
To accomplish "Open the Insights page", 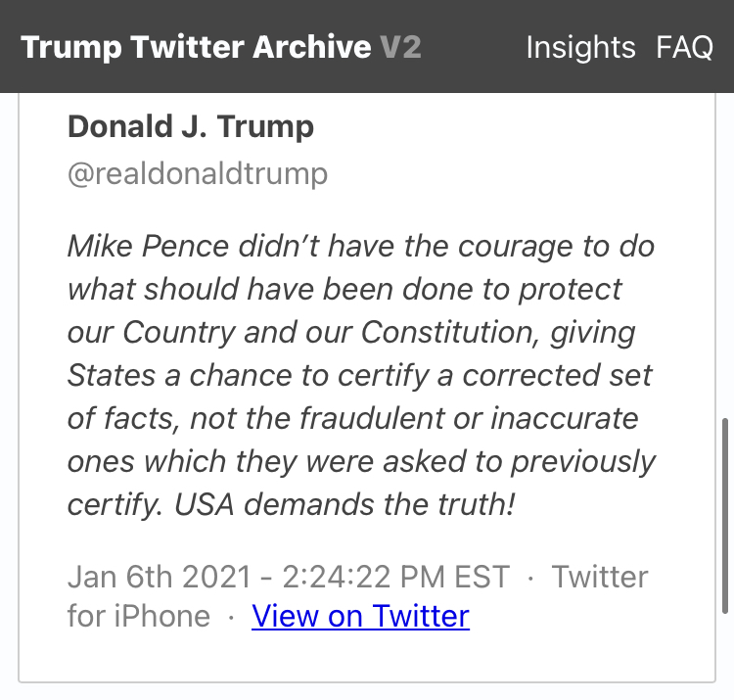I will (580, 47).
